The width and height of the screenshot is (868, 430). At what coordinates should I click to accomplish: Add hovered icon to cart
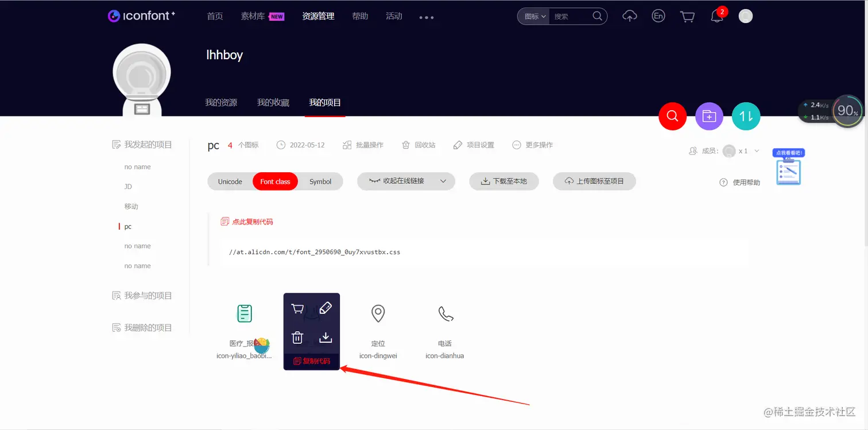click(297, 309)
